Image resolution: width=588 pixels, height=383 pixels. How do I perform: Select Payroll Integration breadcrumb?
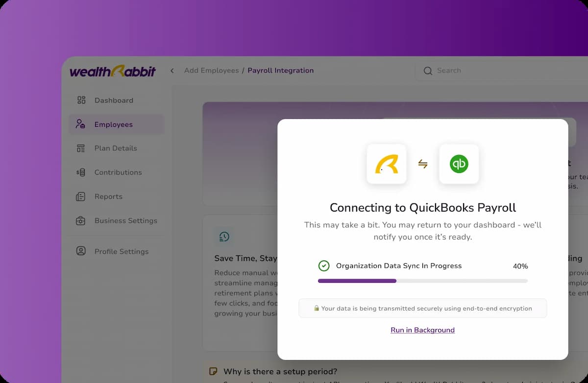280,71
